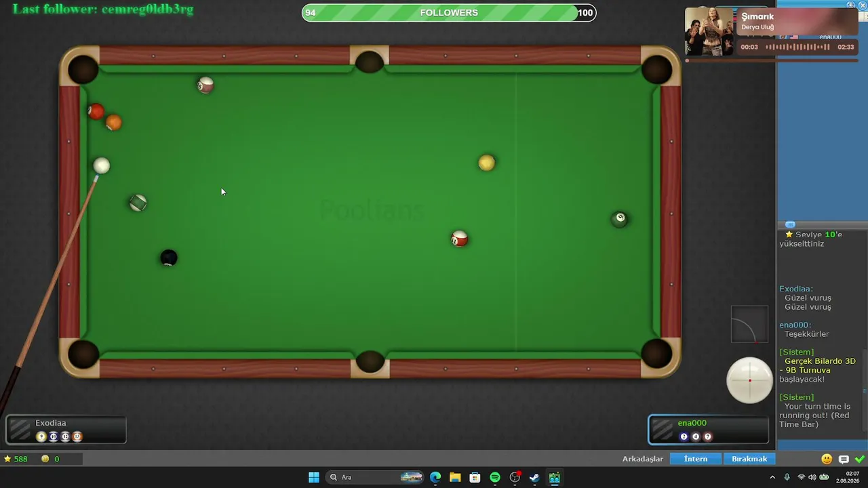Click the song waveform seek bar
Image resolution: width=868 pixels, height=488 pixels.
pyautogui.click(x=797, y=47)
